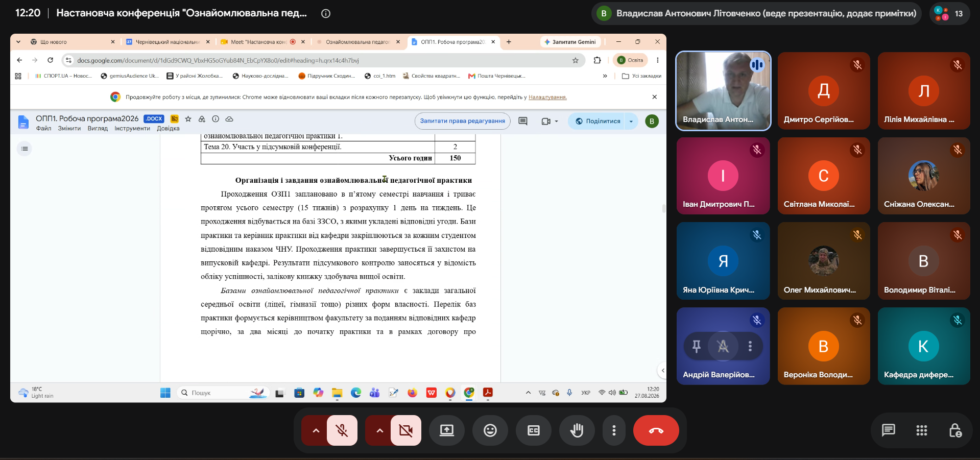Open more options on Андрій Валерійов tile

750,346
